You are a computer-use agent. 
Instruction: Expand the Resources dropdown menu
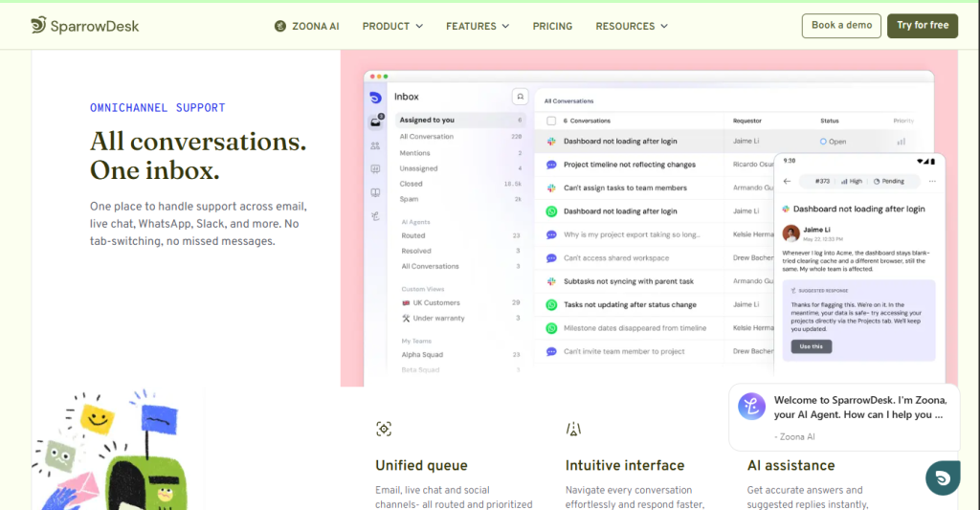(x=632, y=26)
